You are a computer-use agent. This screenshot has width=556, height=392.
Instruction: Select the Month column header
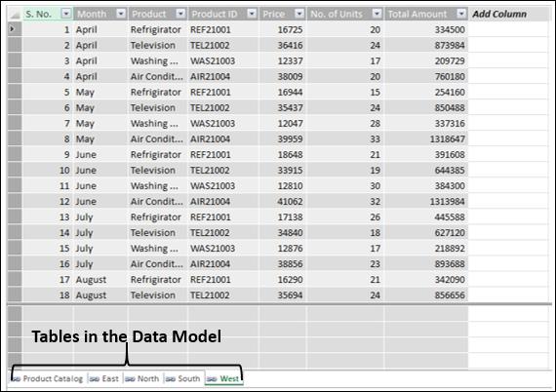[100, 14]
